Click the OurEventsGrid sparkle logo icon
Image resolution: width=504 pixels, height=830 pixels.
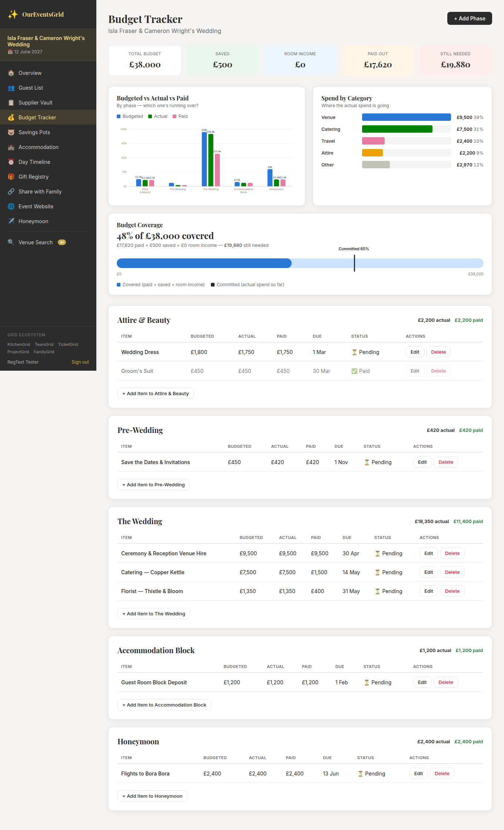click(x=13, y=14)
